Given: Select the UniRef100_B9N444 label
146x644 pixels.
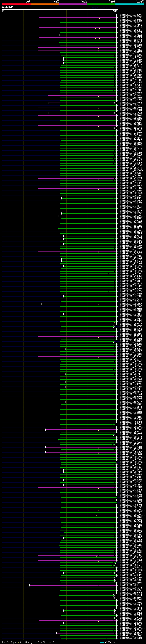Looking at the screenshot, I should [x=131, y=40].
